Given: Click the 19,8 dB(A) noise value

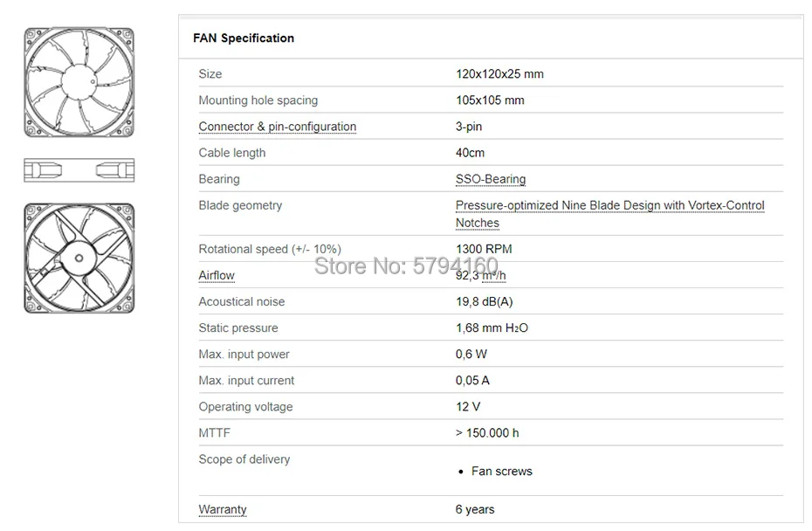Looking at the screenshot, I should coord(484,302).
